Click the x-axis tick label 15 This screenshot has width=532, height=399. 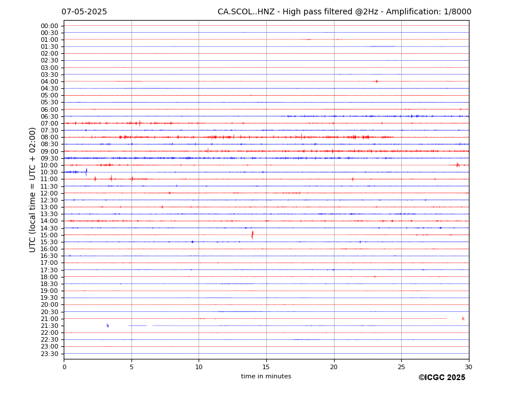click(x=266, y=367)
